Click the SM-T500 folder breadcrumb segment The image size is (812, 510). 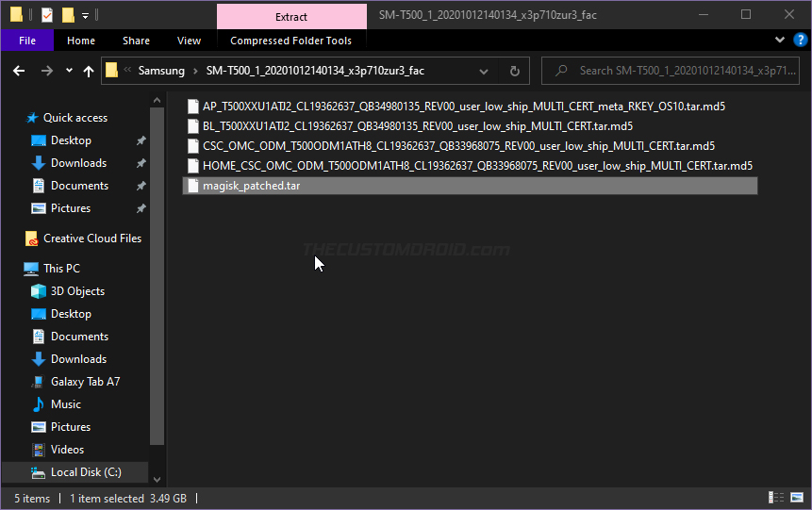point(315,71)
